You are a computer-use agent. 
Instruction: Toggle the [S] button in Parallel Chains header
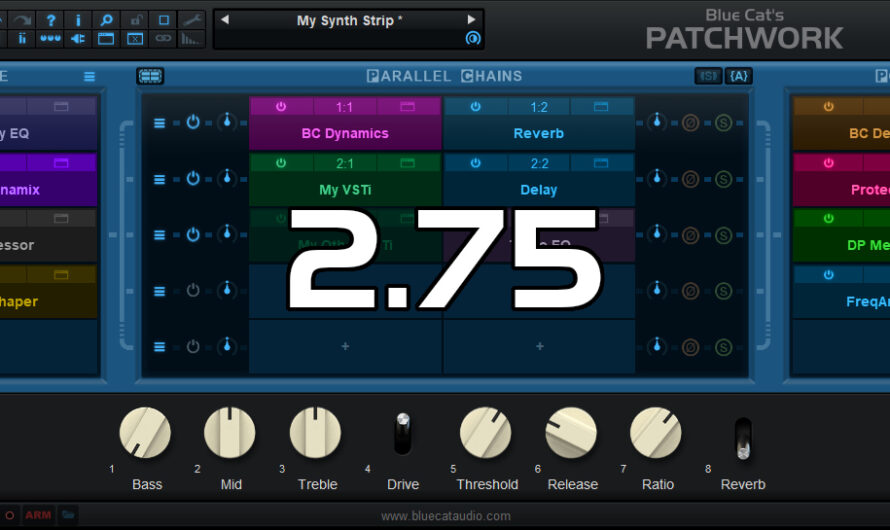[708, 76]
